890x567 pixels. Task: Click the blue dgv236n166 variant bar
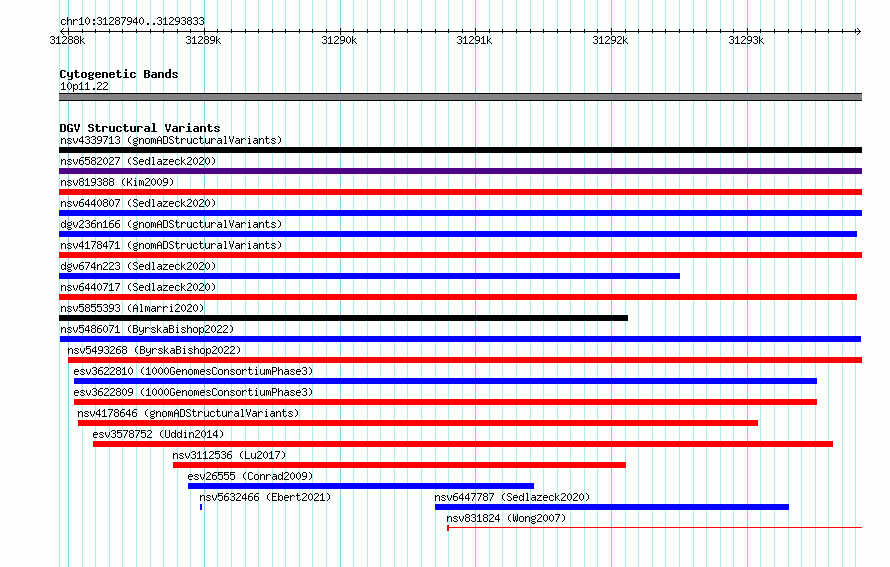[x=458, y=234]
